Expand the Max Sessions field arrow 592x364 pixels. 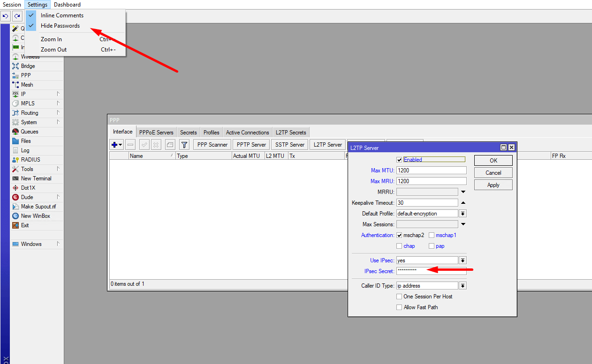[x=463, y=224]
